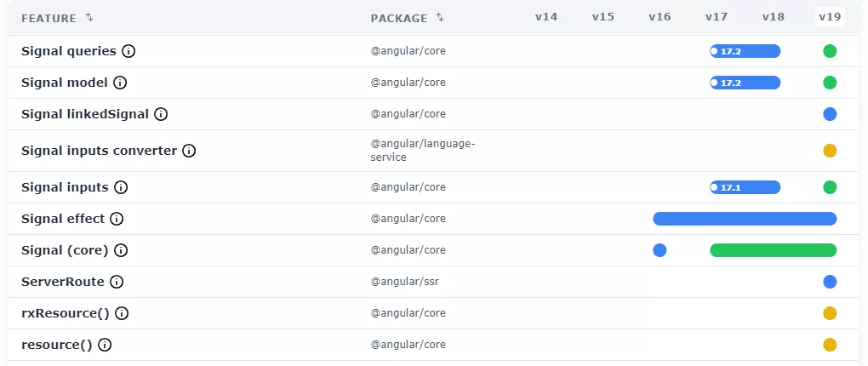Click blue v19 dot for Signal linkedSignal
This screenshot has height=366, width=868.
pos(829,115)
